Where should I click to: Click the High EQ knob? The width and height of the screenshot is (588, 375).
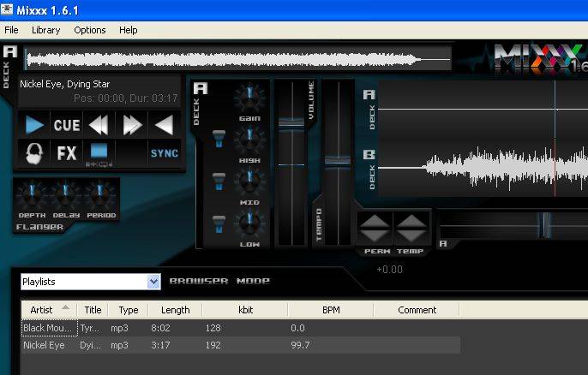(249, 140)
